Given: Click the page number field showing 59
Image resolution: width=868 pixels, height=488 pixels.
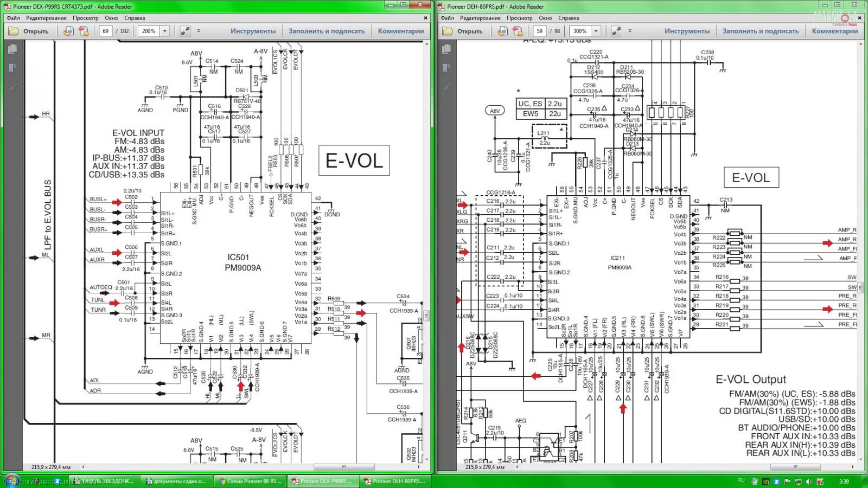Looking at the screenshot, I should pyautogui.click(x=539, y=31).
